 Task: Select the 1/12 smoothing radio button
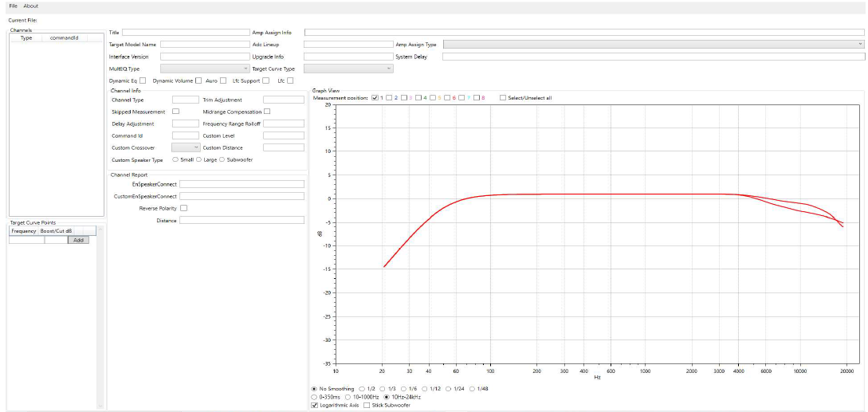point(424,388)
